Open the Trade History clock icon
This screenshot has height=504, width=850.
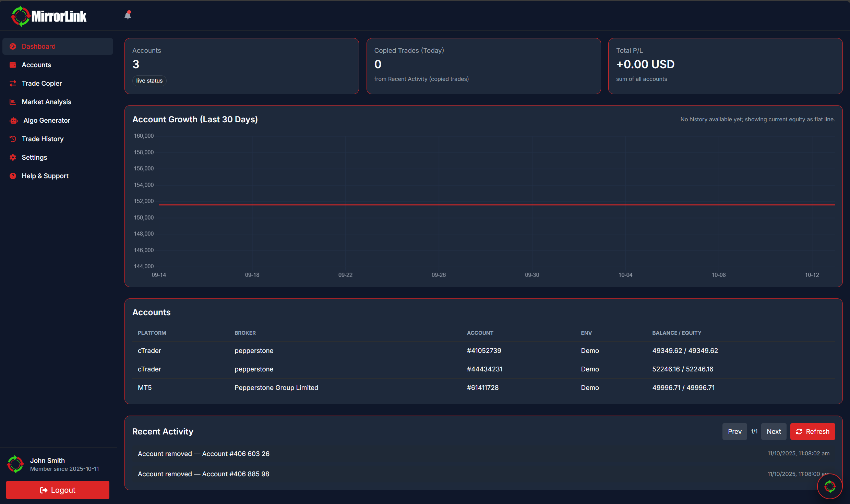click(13, 139)
